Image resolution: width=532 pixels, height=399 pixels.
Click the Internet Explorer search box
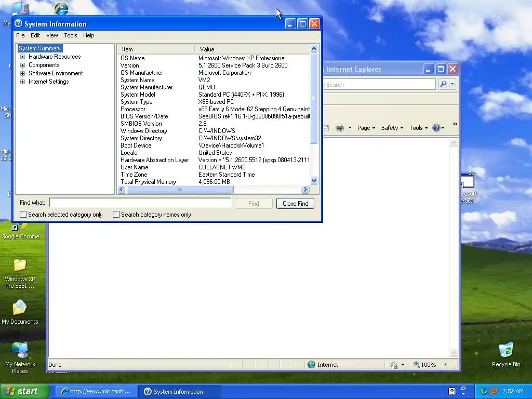click(379, 85)
